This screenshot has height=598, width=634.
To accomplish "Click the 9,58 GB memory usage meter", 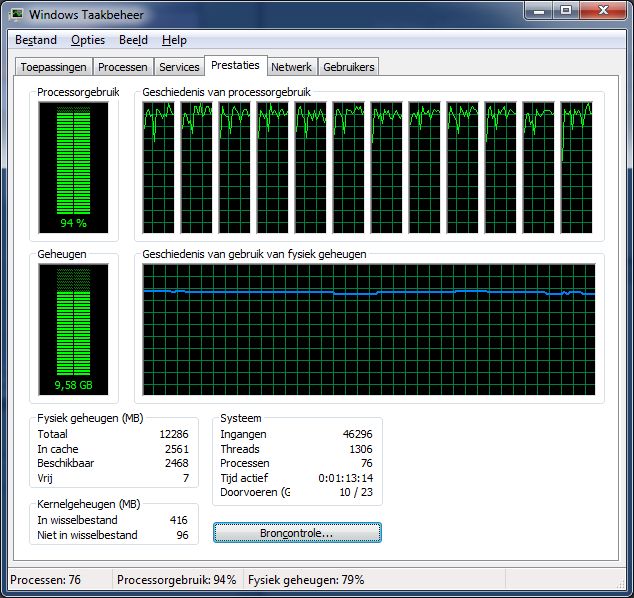I will click(x=74, y=329).
